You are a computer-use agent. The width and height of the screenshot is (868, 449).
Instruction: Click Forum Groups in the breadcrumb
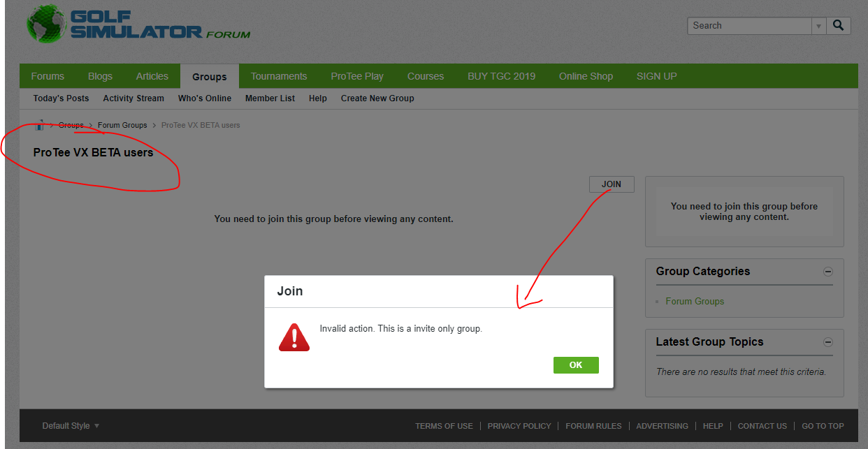click(x=122, y=126)
